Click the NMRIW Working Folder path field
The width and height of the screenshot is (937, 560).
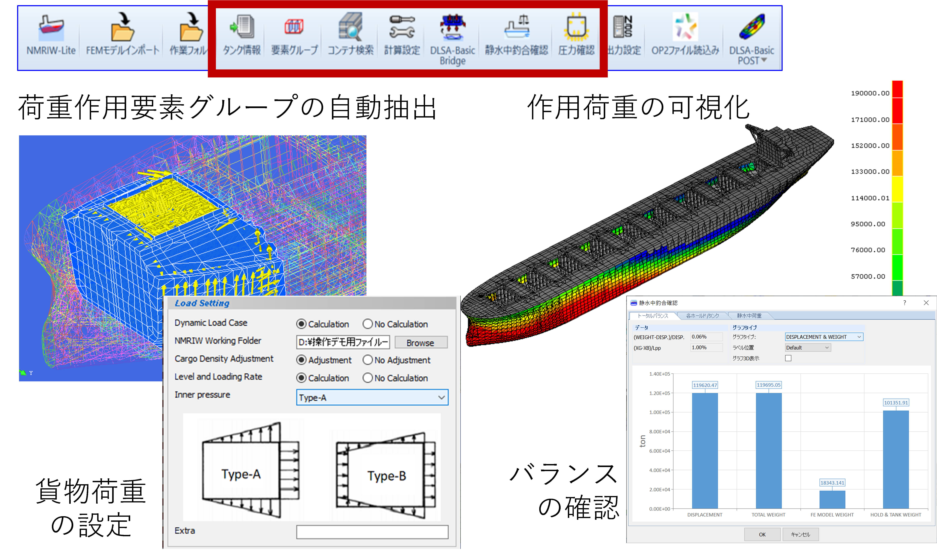[343, 342]
